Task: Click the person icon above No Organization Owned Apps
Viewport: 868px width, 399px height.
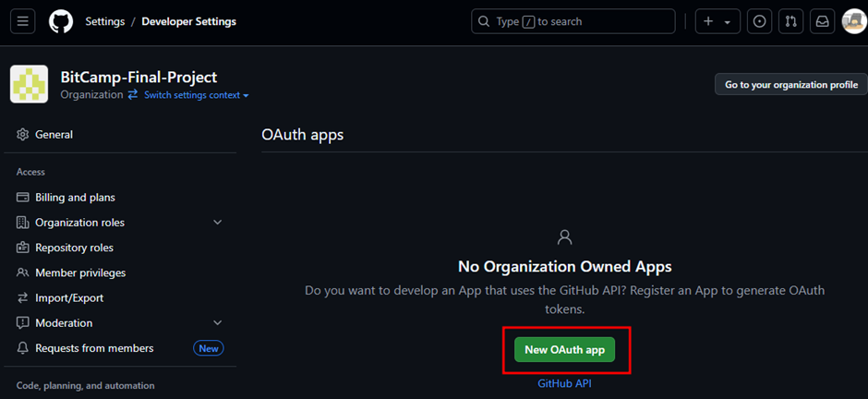Action: tap(564, 237)
